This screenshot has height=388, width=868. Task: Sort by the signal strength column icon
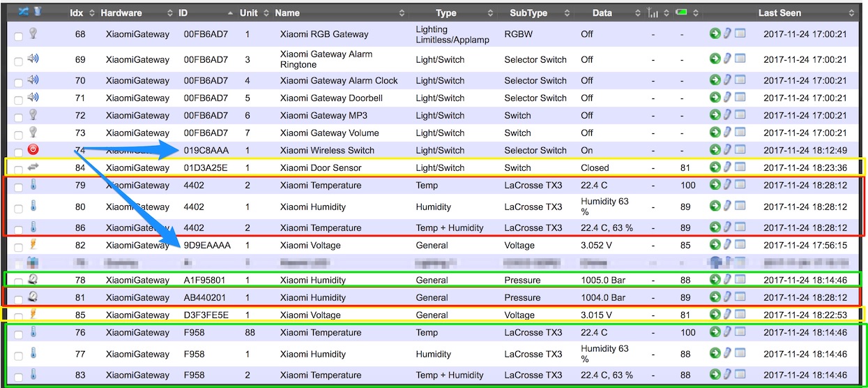tap(653, 13)
